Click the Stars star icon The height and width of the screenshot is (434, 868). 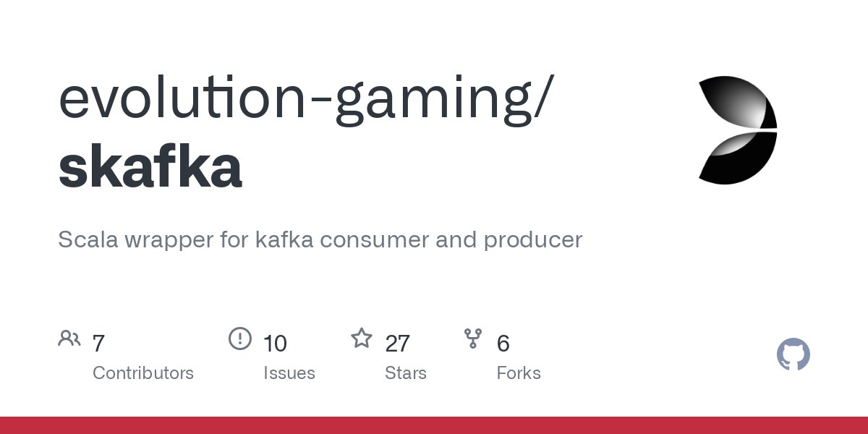pos(362,338)
